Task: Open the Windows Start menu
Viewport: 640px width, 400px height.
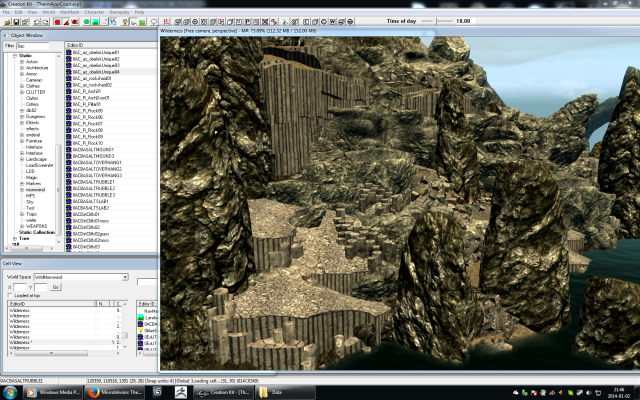Action: tap(10, 393)
